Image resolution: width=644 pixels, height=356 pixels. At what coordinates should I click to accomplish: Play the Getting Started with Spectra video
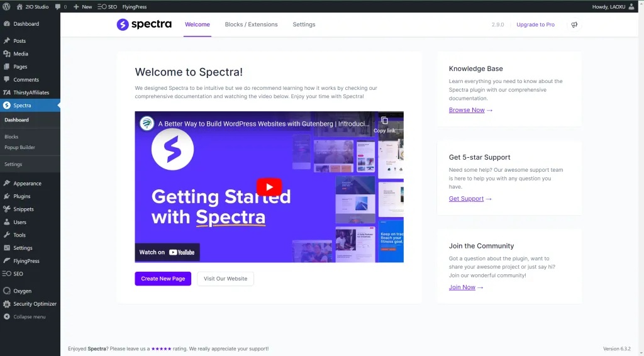pyautogui.click(x=269, y=187)
